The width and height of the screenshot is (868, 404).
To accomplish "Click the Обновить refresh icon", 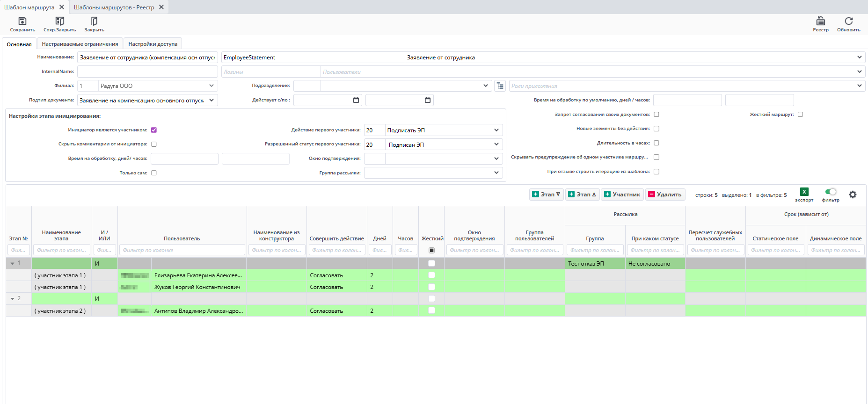I will click(x=848, y=22).
